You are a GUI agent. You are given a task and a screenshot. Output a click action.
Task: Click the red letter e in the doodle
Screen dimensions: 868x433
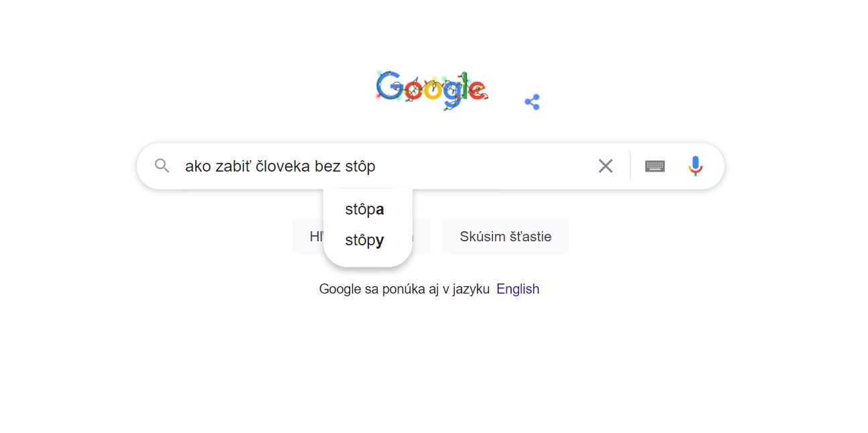(x=476, y=90)
